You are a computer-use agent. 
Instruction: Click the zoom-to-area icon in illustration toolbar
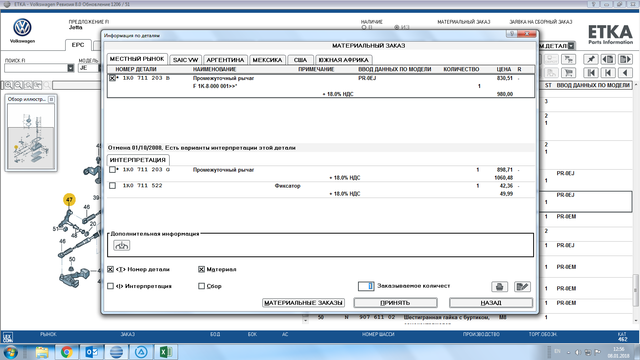coord(38,85)
